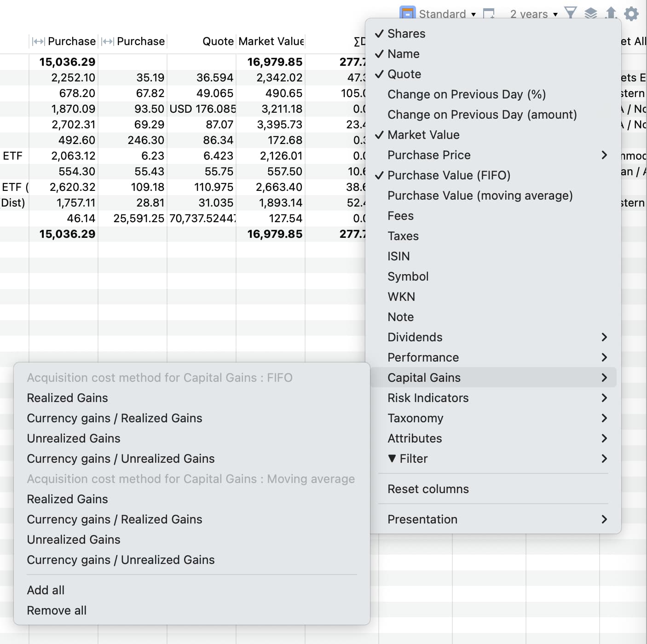
Task: Disable the Purchase Value (FIFO) column
Action: click(x=448, y=175)
